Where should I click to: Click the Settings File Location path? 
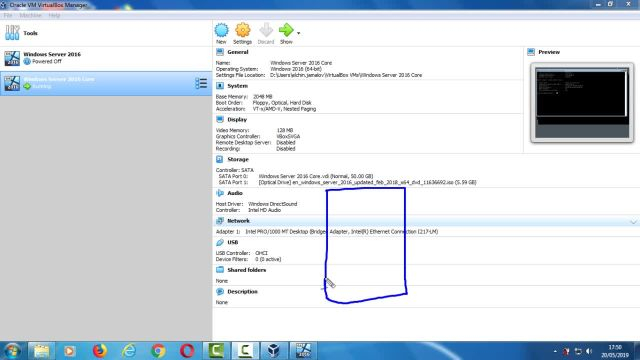click(x=346, y=76)
